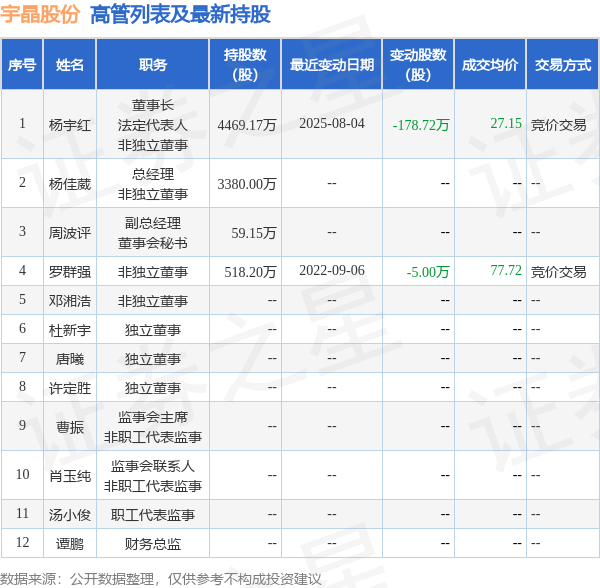Click the 最近变动日期 column header
Image resolution: width=600 pixels, height=588 pixels.
point(332,65)
